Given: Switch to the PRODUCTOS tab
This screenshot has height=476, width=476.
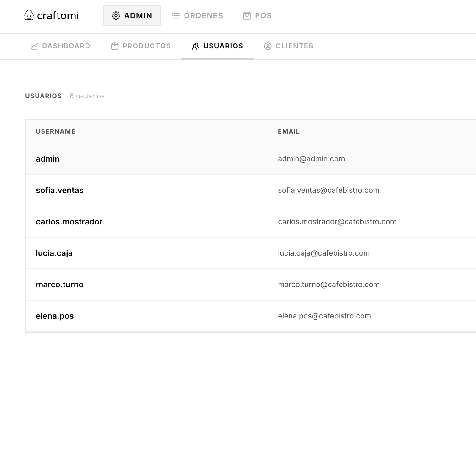Looking at the screenshot, I should tap(141, 46).
